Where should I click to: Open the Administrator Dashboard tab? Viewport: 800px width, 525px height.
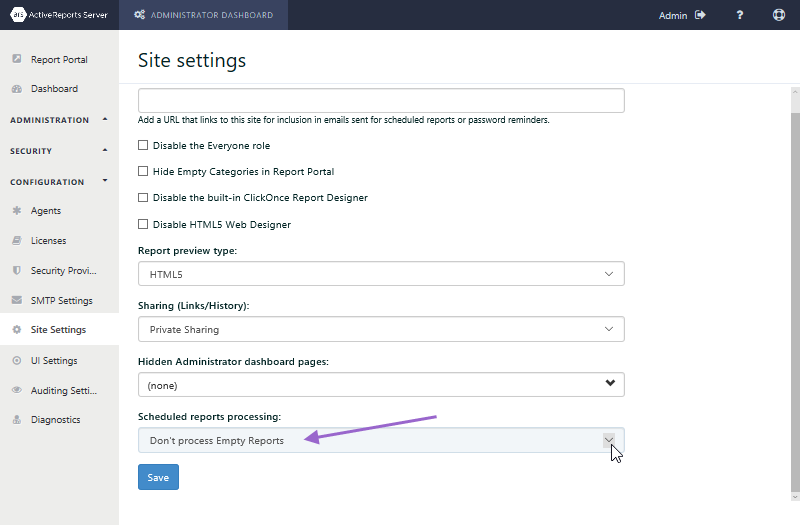point(204,15)
